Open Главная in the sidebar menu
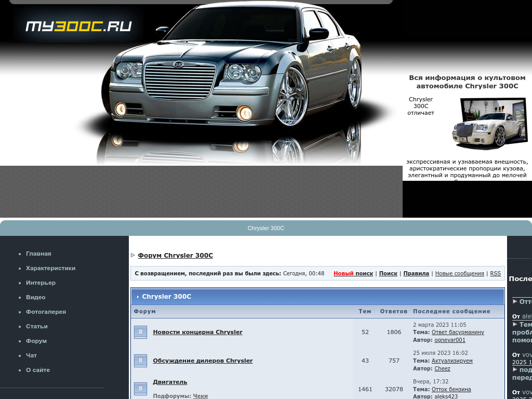Screen dimensions: 532x399 [38, 254]
